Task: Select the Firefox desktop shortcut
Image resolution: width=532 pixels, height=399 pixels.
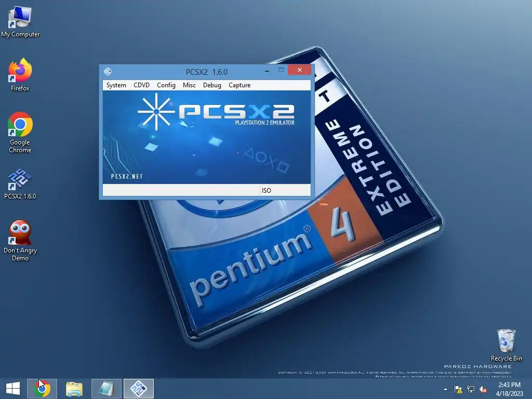Action: pos(20,75)
